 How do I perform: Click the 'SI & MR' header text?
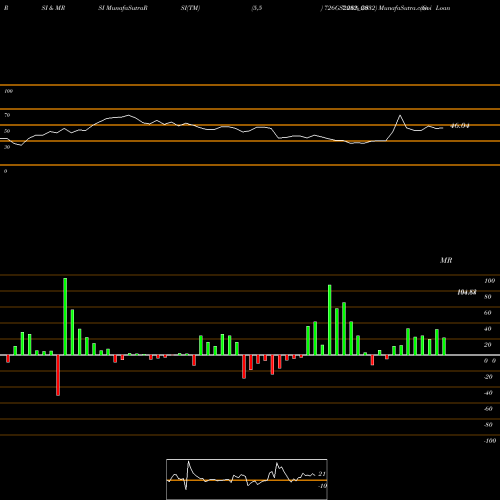pos(53,8)
